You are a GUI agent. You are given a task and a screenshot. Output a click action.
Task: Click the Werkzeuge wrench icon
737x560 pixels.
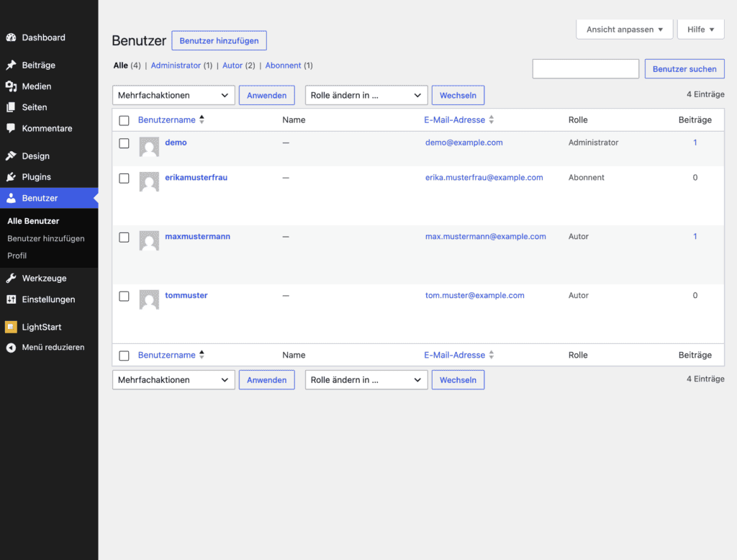pyautogui.click(x=12, y=278)
